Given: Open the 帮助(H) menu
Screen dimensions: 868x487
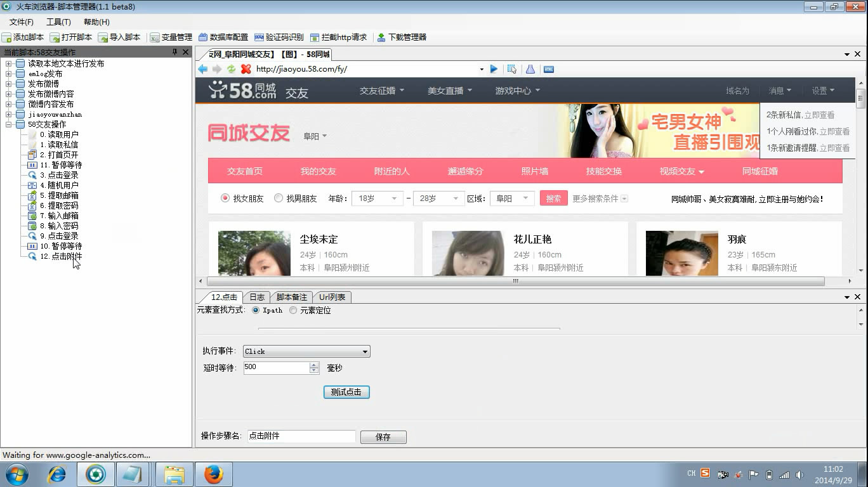Looking at the screenshot, I should 96,22.
